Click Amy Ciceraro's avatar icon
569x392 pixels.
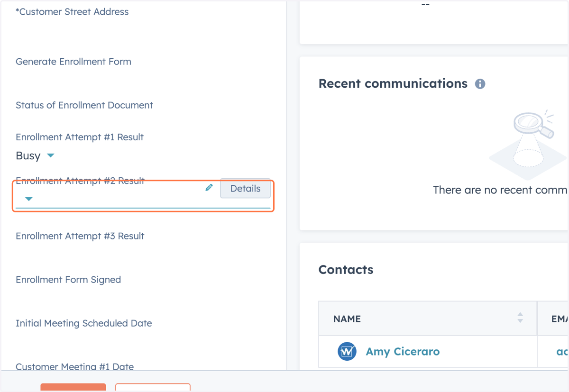pos(347,352)
